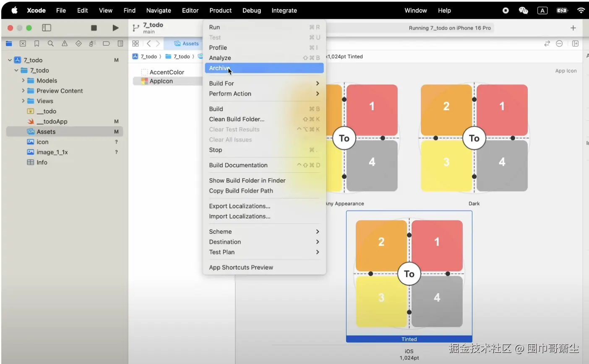
Task: Expand the Views folder
Action: click(x=23, y=101)
